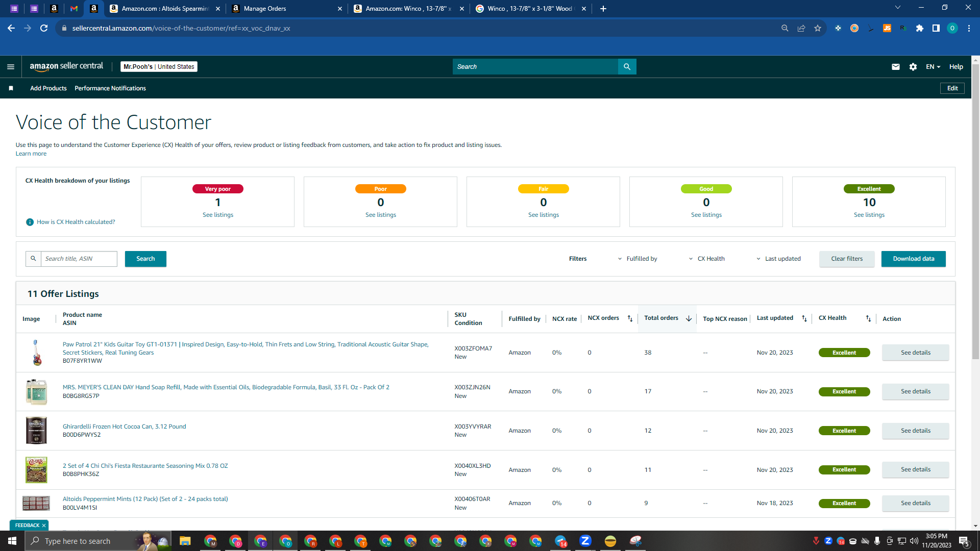See details for the Paw Patrol guitar

916,353
